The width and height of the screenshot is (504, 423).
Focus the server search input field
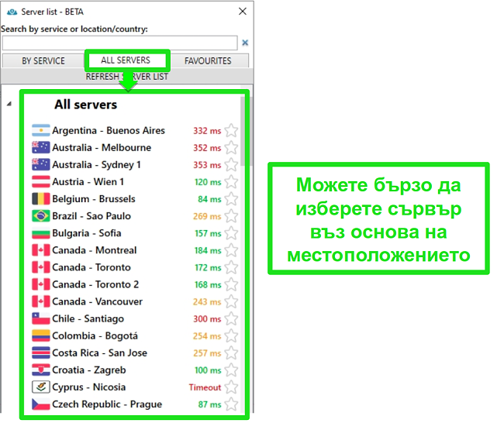click(120, 43)
